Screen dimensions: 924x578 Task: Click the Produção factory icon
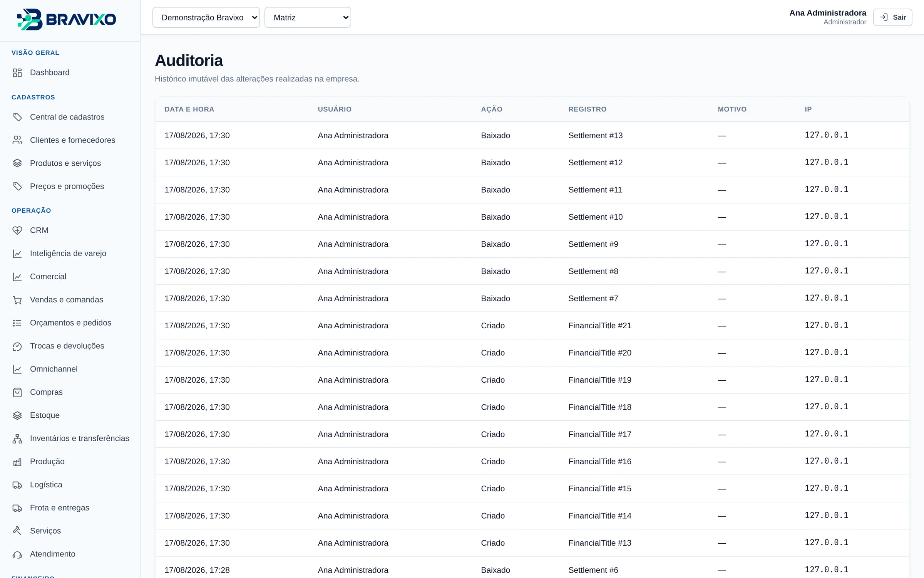[x=17, y=462]
